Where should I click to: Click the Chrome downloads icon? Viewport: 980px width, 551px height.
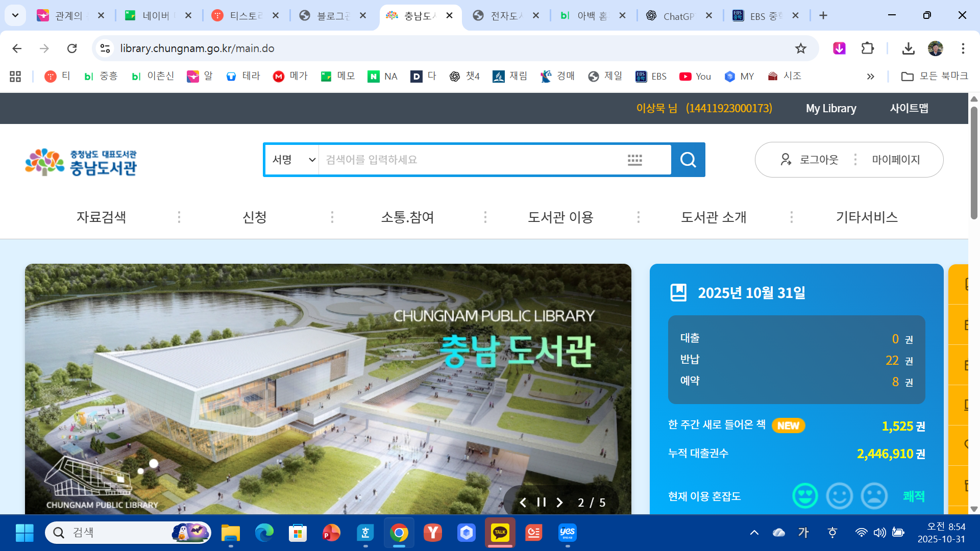point(909,48)
